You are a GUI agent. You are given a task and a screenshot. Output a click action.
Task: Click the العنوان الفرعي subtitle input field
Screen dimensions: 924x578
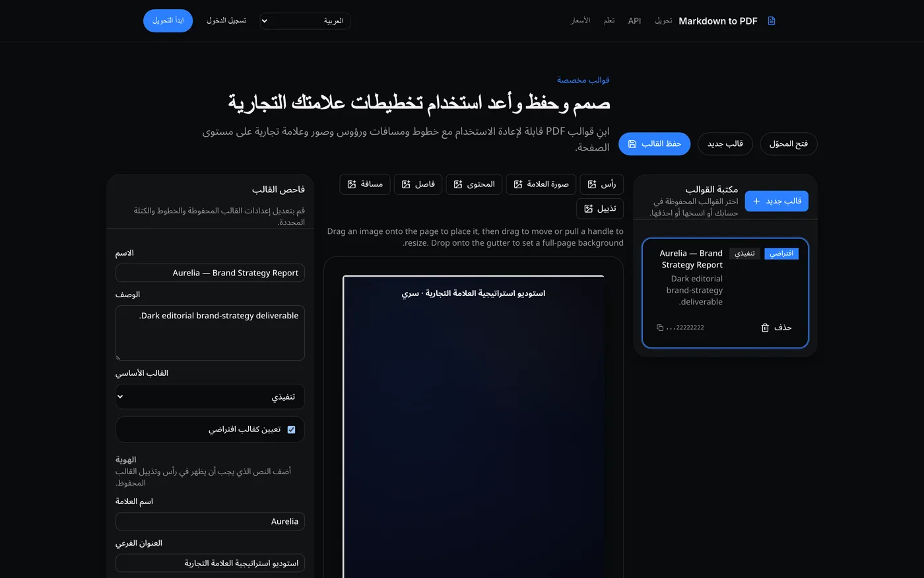tap(210, 563)
